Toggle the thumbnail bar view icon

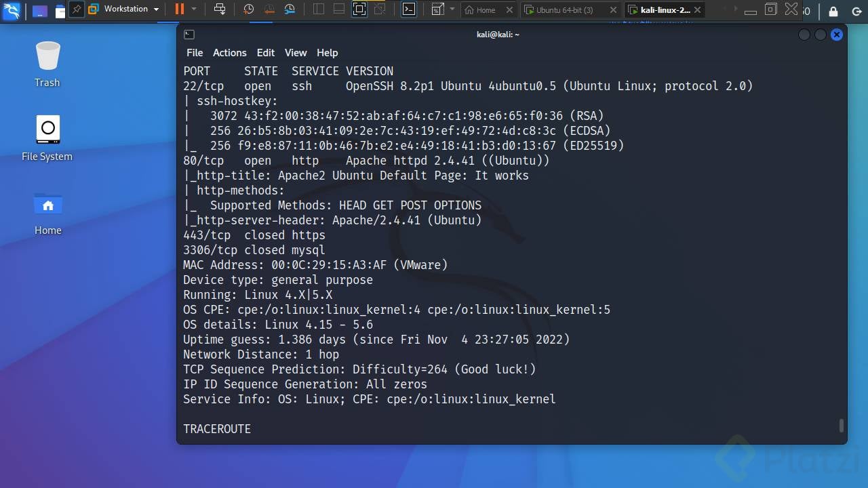(339, 9)
